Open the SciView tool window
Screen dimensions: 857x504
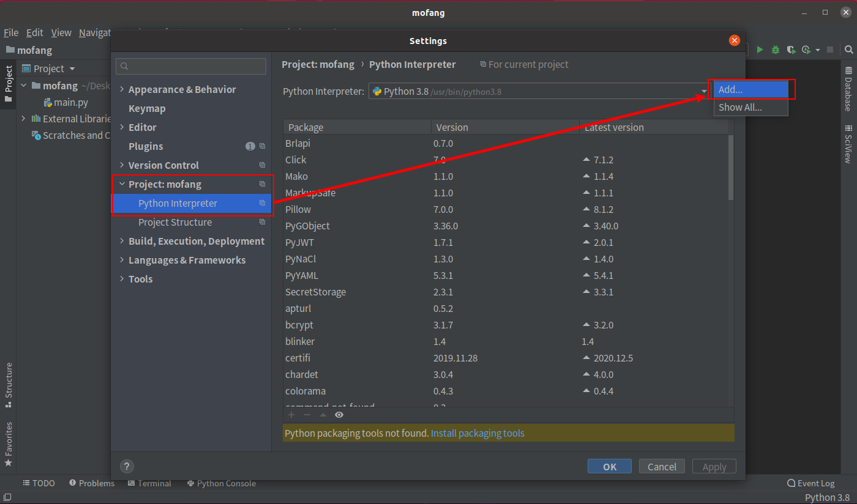click(x=848, y=144)
